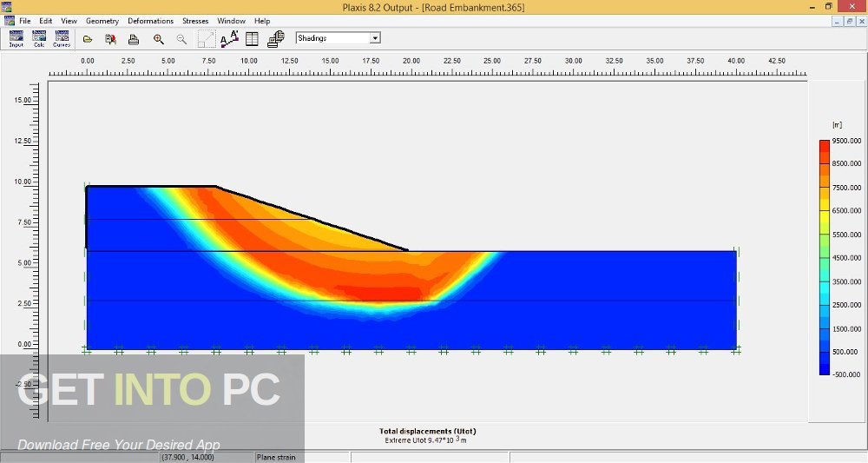Click the embankment slope surface line
This screenshot has height=463, width=868.
312,219
